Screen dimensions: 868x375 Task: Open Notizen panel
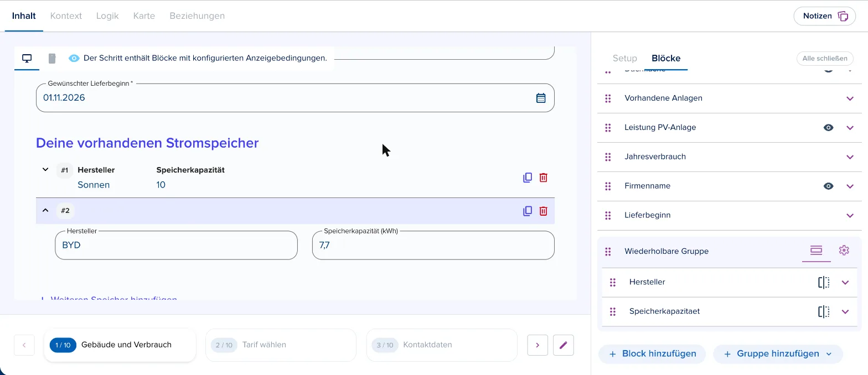click(825, 16)
